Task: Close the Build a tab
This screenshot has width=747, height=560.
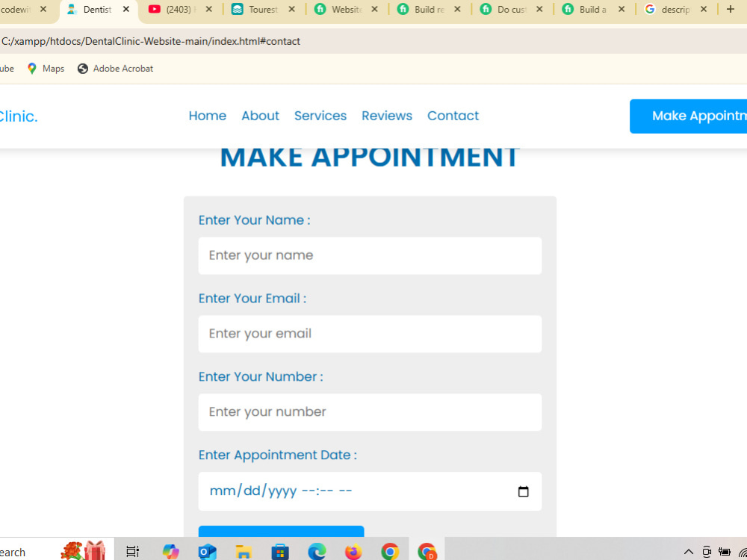Action: click(622, 9)
